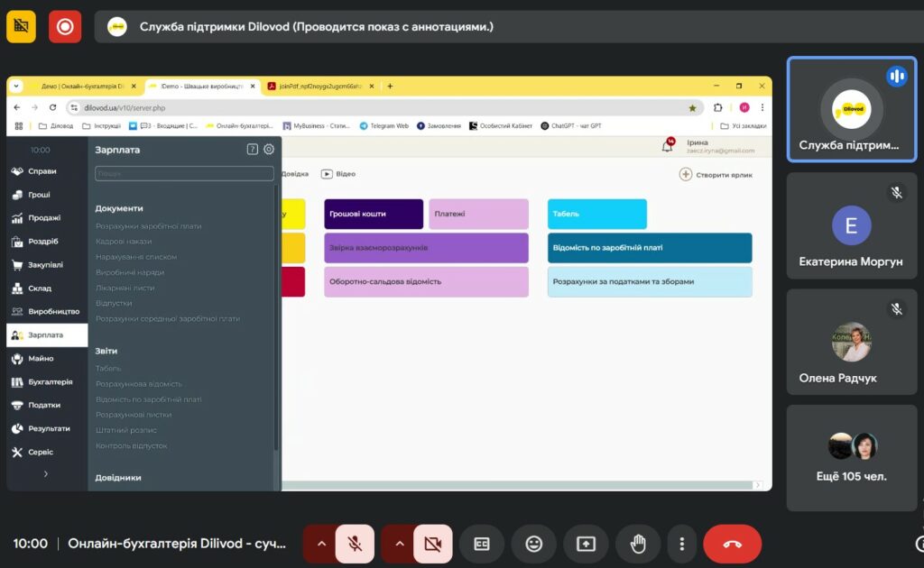This screenshot has width=924, height=568.
Task: Click the browser back arrow
Action: (x=17, y=107)
